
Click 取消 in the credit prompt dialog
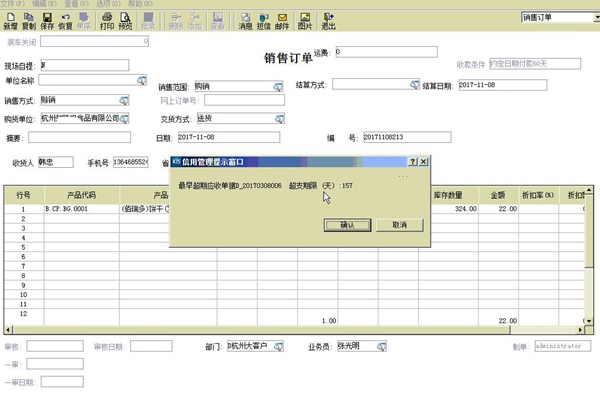(x=399, y=225)
